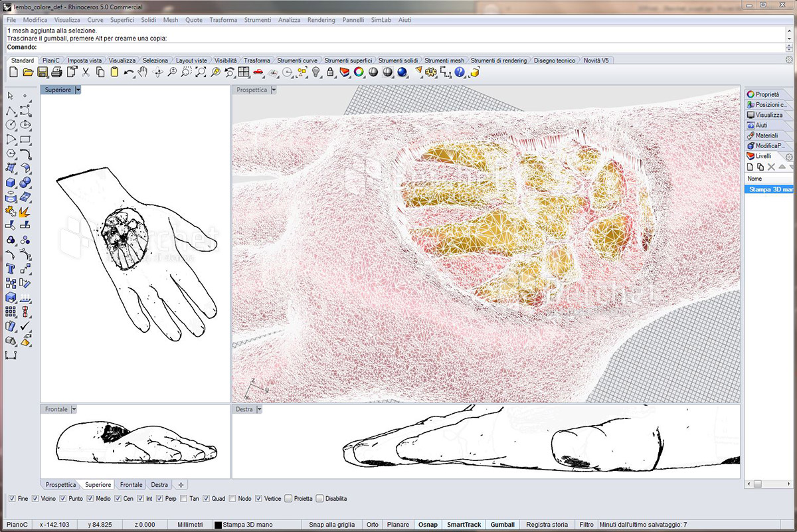797x532 pixels.
Task: Open the Superiore viewport title menu arrow
Action: [x=78, y=90]
